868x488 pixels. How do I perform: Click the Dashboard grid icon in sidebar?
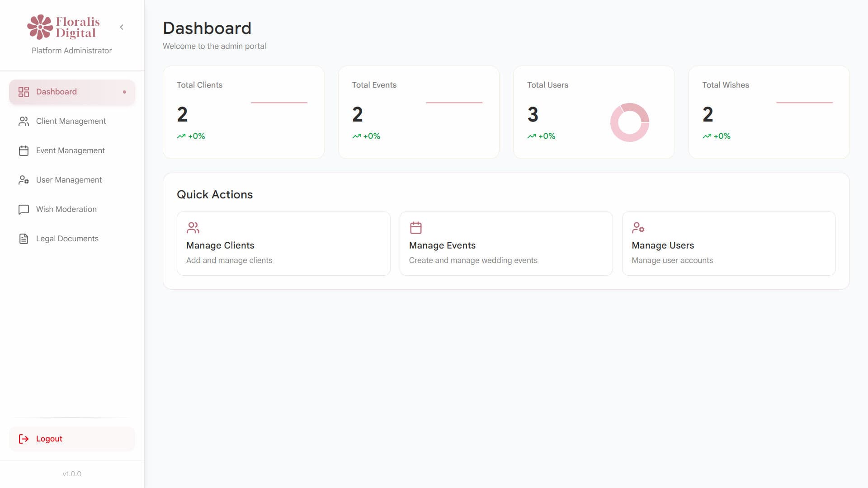tap(24, 92)
